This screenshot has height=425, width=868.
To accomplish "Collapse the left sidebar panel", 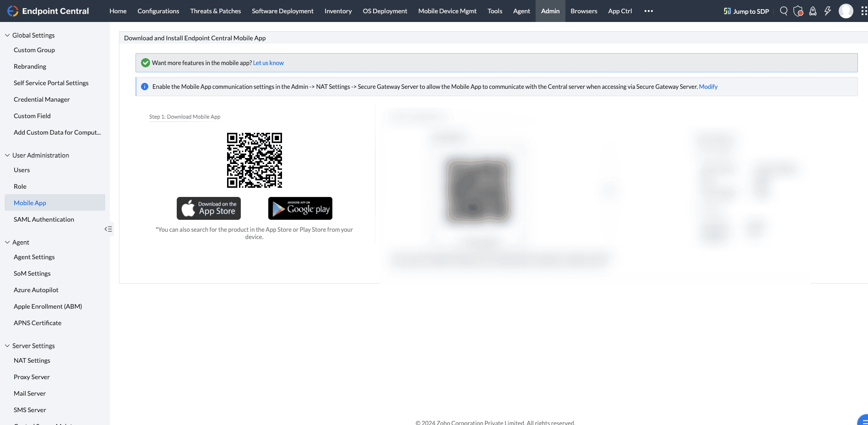I will tap(108, 229).
